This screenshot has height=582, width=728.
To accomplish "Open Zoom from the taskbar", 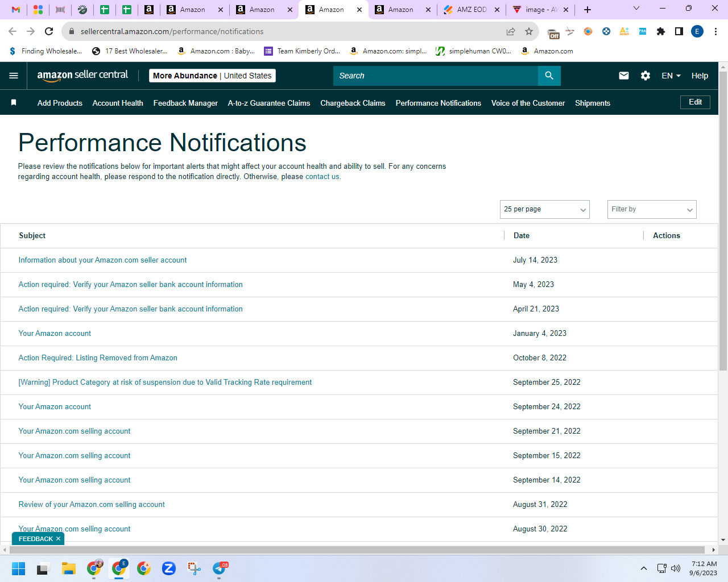I will (169, 568).
